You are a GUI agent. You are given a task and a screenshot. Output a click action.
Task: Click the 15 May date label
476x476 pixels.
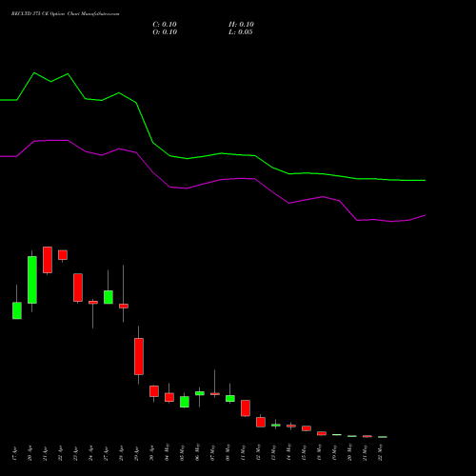[x=305, y=452]
